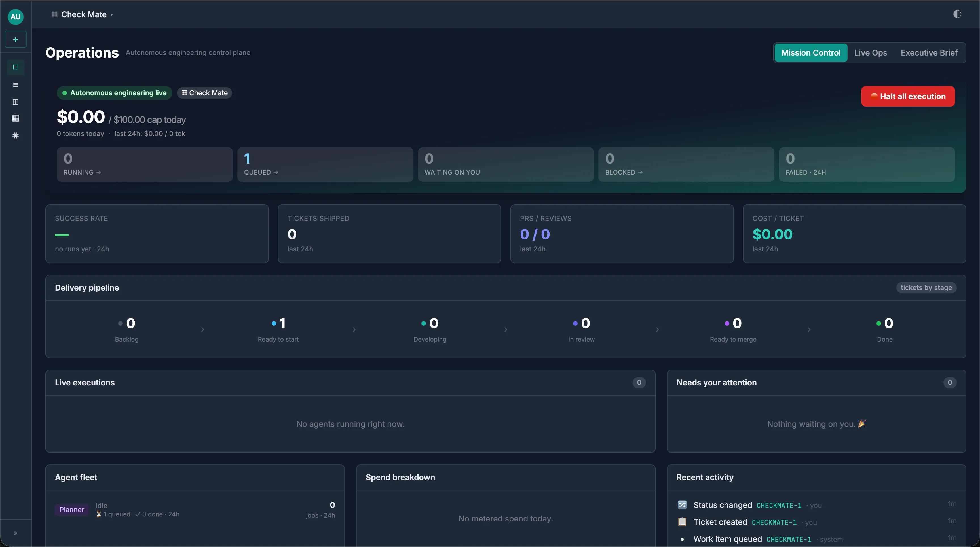980x547 pixels.
Task: Click the plus new item button in sidebar
Action: [16, 39]
